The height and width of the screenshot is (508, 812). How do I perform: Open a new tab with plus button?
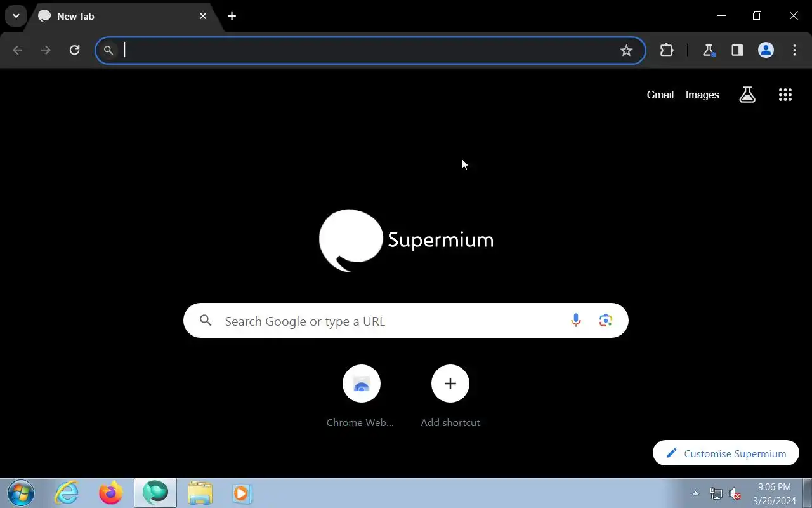[232, 16]
